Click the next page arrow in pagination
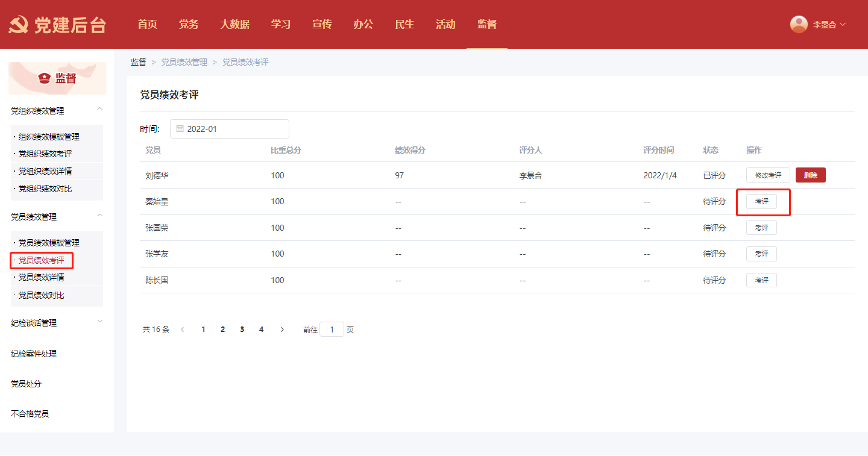The width and height of the screenshot is (868, 456). (x=282, y=330)
